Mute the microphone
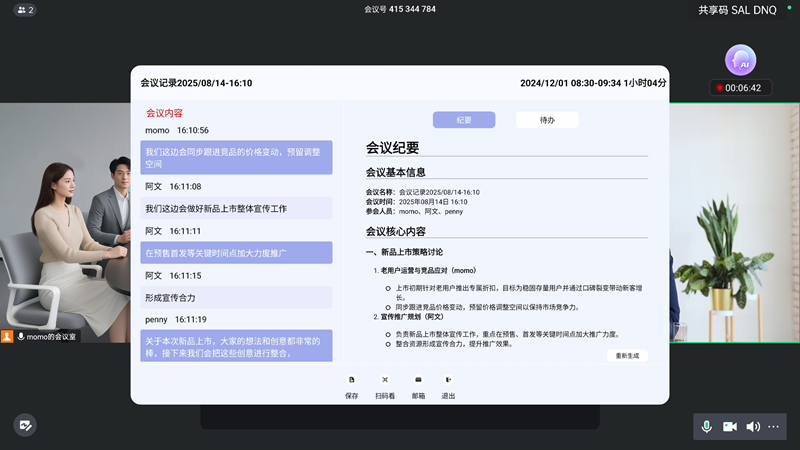The height and width of the screenshot is (450, 800). [x=707, y=426]
